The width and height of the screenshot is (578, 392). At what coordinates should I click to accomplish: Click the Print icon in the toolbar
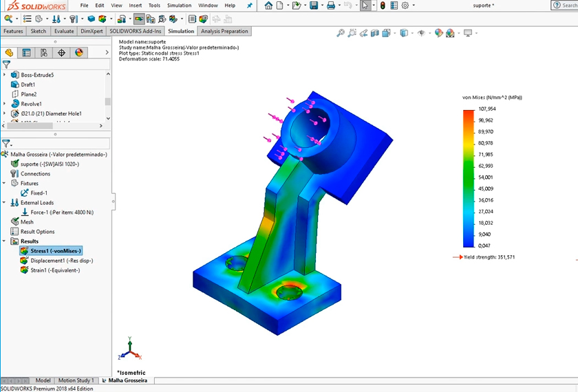[x=331, y=6]
